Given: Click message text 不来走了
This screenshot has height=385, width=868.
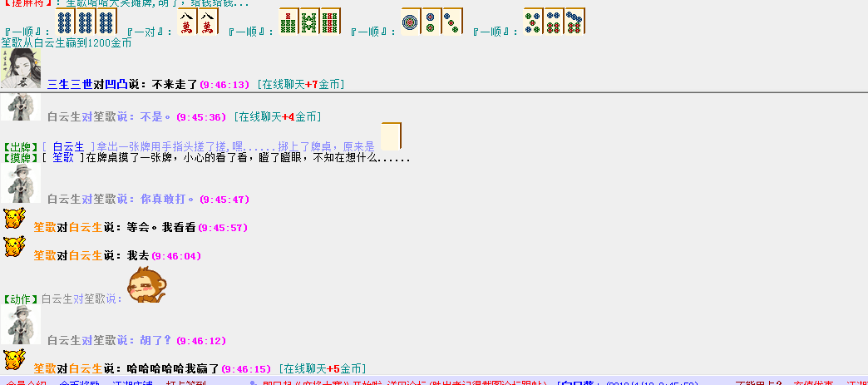Looking at the screenshot, I should (175, 84).
